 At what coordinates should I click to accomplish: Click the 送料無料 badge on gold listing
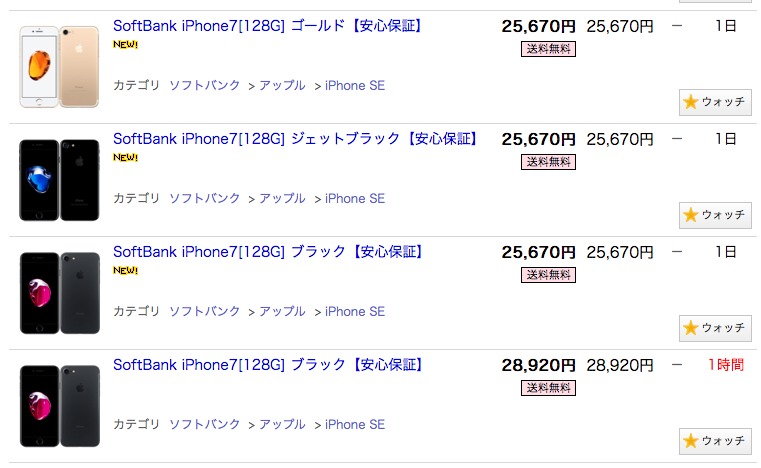click(x=548, y=49)
